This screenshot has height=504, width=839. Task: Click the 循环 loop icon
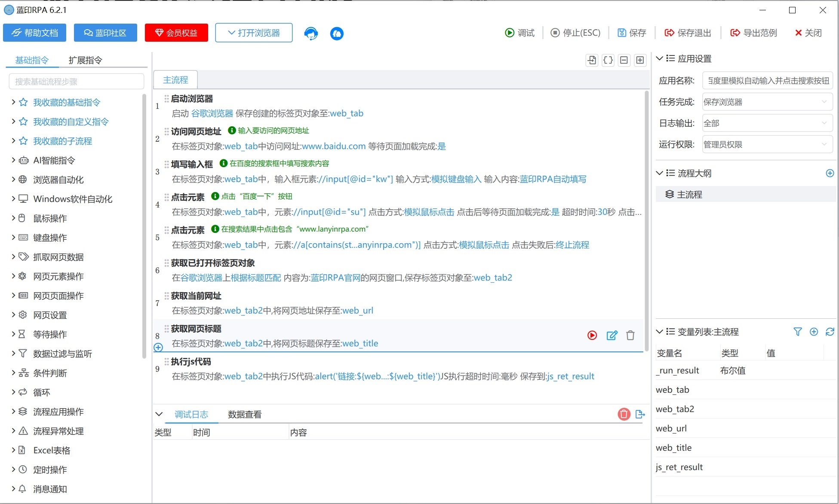pos(23,392)
